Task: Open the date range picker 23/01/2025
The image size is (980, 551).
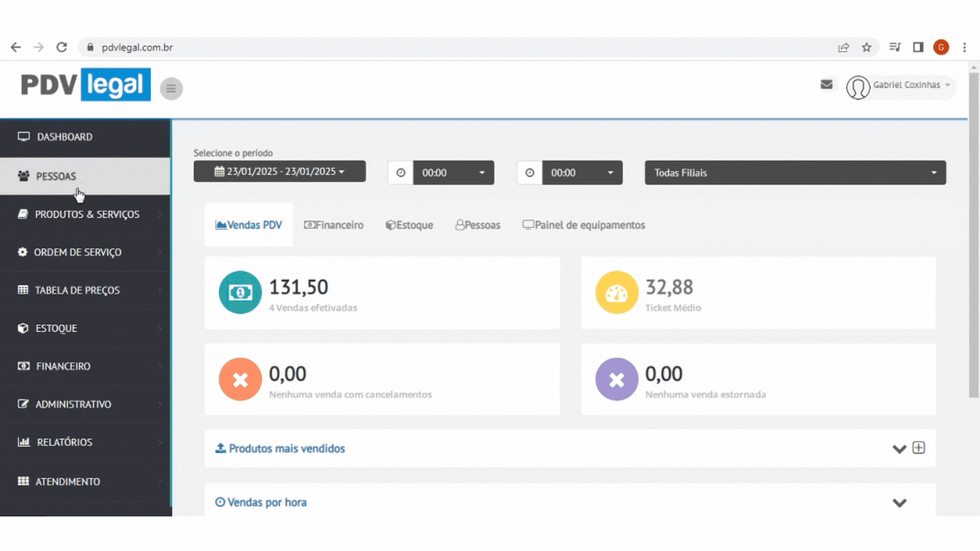Action: tap(279, 172)
